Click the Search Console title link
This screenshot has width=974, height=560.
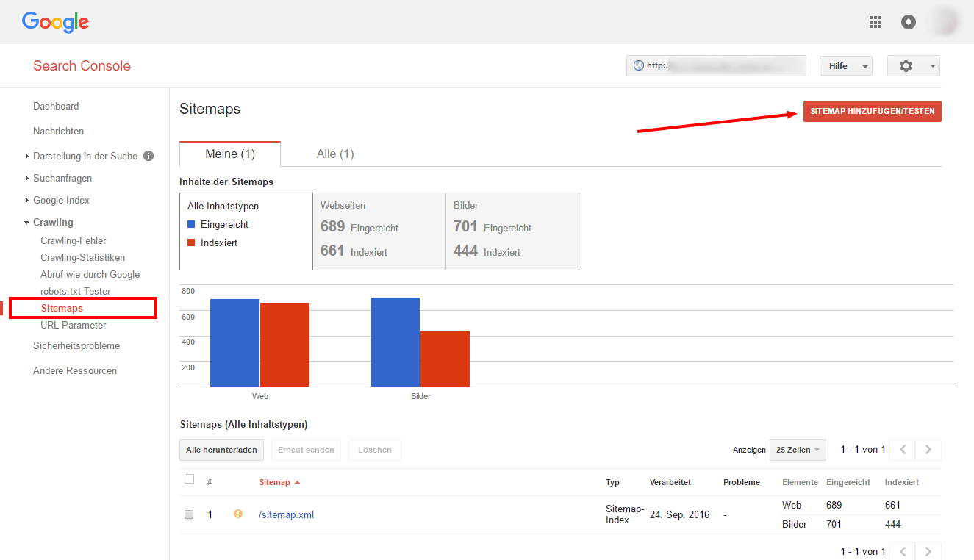point(82,65)
